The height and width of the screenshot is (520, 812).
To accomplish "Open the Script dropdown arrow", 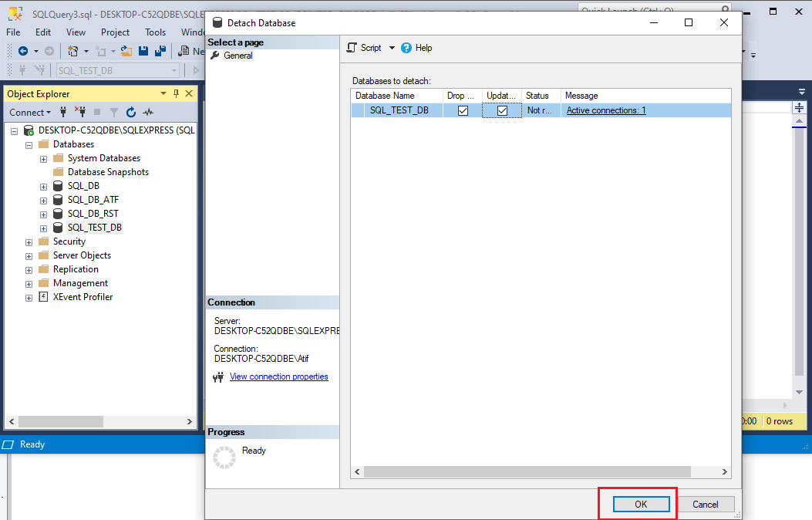I will click(392, 47).
